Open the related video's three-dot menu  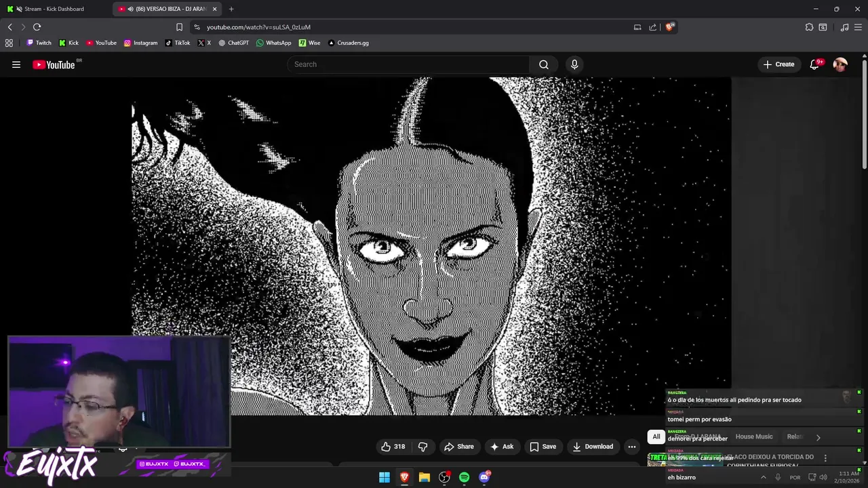(825, 458)
